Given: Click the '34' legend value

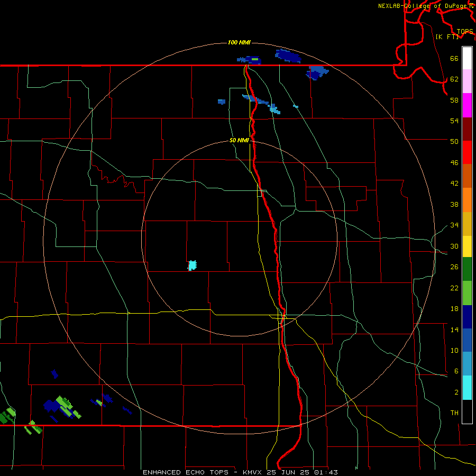Looking at the screenshot, I should click(x=454, y=225).
